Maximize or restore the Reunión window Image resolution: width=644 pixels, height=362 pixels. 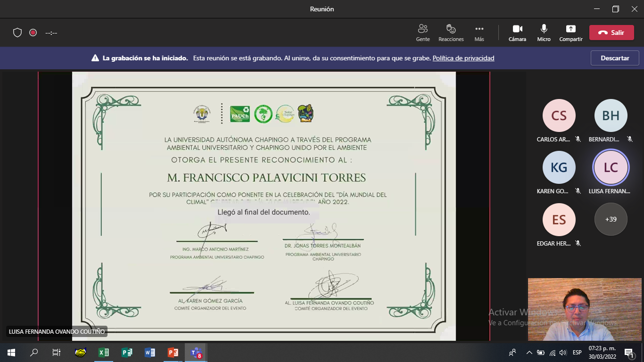pos(615,8)
